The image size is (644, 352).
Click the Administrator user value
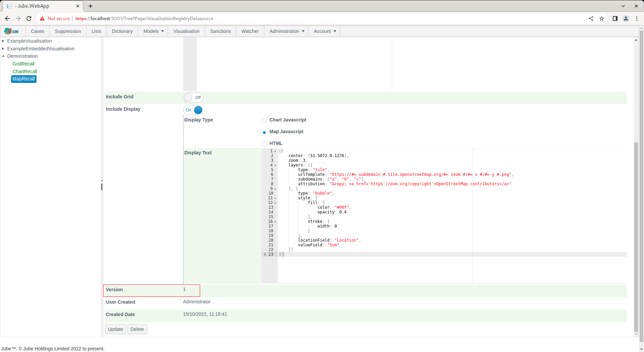point(197,302)
